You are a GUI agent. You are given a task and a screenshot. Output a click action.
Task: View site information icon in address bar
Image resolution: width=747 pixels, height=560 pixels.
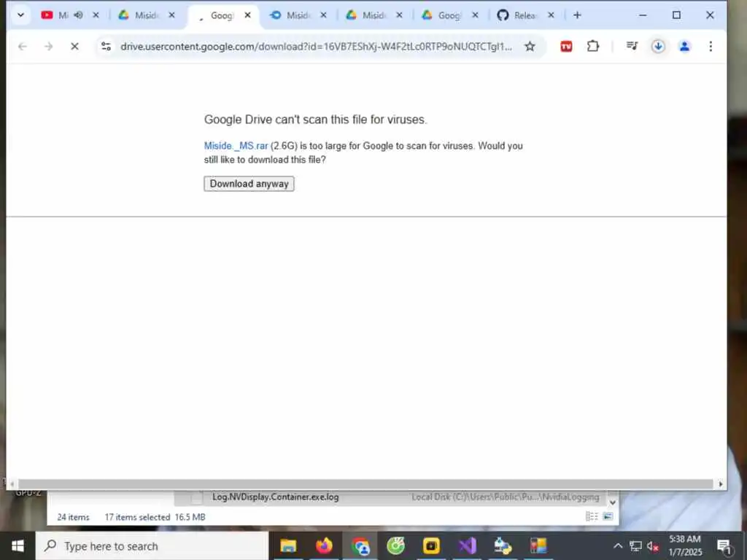tap(106, 46)
